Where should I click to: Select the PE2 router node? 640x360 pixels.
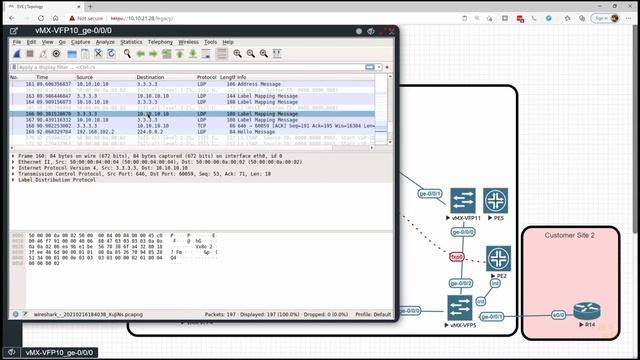(x=498, y=258)
